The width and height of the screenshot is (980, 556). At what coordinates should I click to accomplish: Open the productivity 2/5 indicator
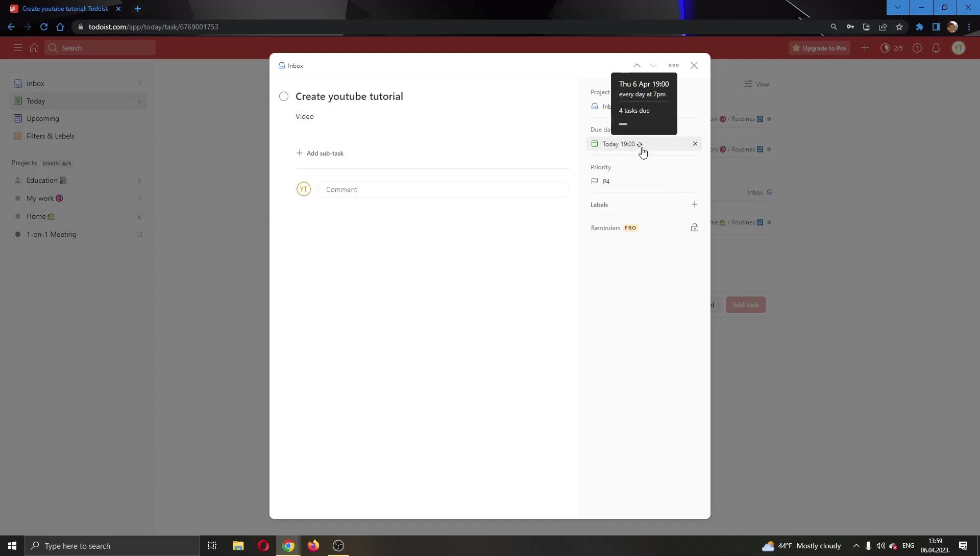(892, 48)
